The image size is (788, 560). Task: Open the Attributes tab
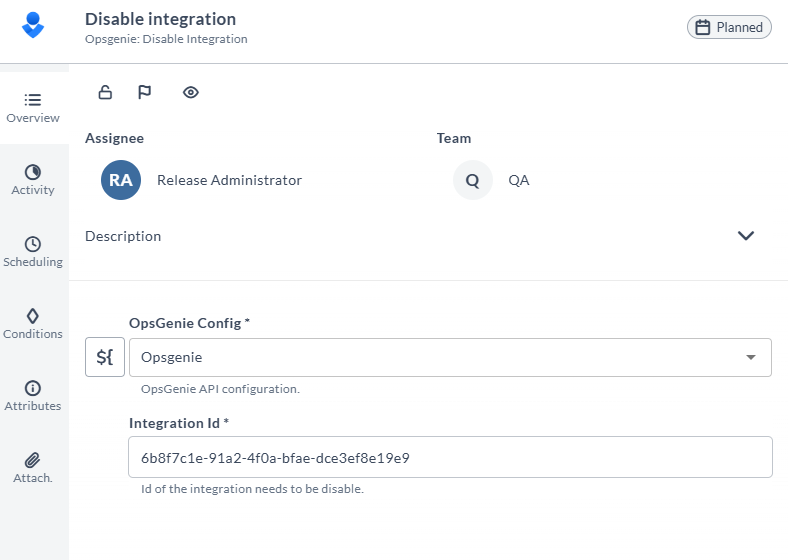tap(33, 396)
